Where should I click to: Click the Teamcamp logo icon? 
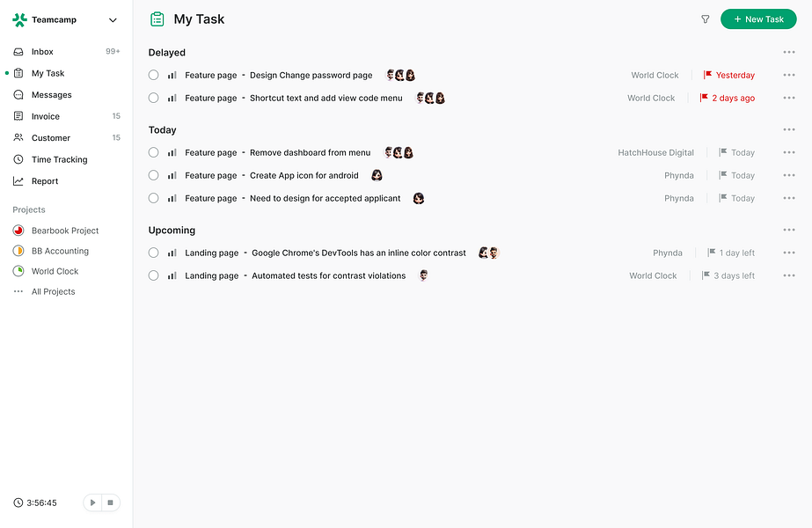click(19, 19)
